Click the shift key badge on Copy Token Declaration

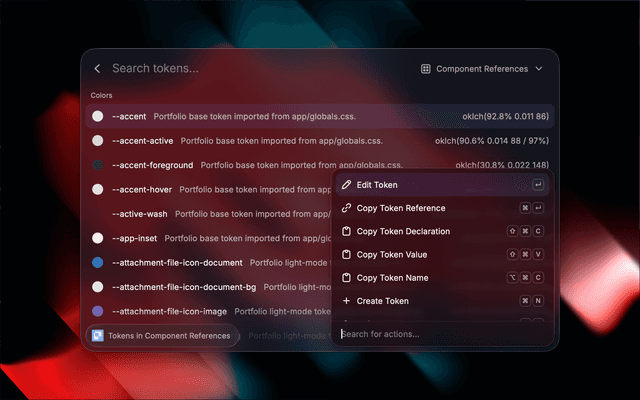[512, 231]
